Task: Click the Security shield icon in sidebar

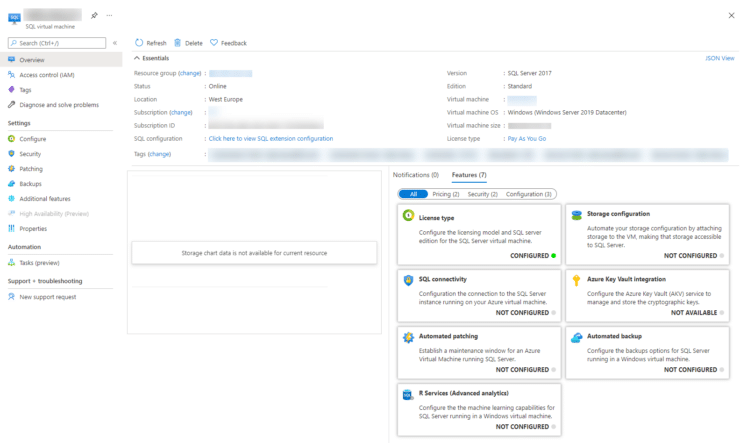Action: click(x=11, y=154)
